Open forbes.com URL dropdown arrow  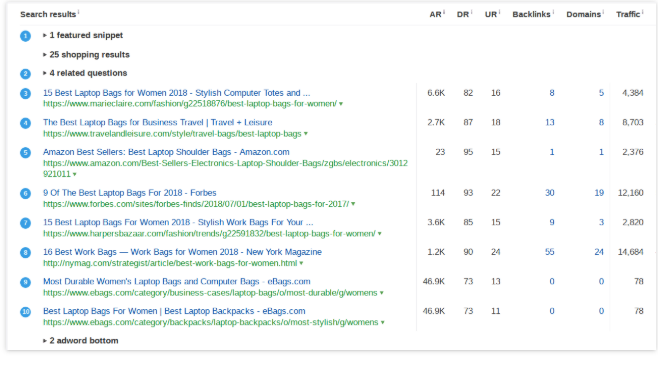(x=353, y=204)
